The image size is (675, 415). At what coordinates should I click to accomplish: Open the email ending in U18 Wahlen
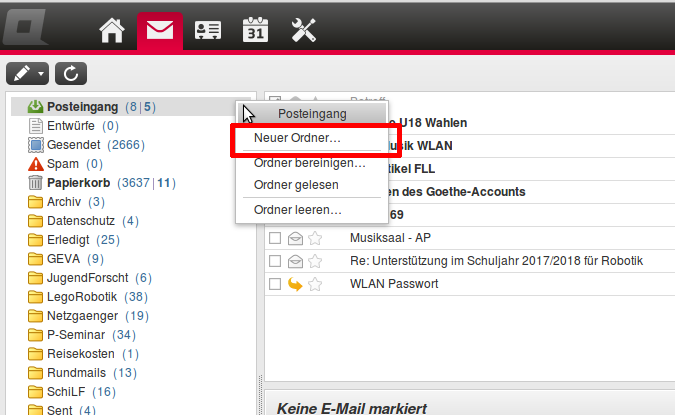tap(428, 123)
